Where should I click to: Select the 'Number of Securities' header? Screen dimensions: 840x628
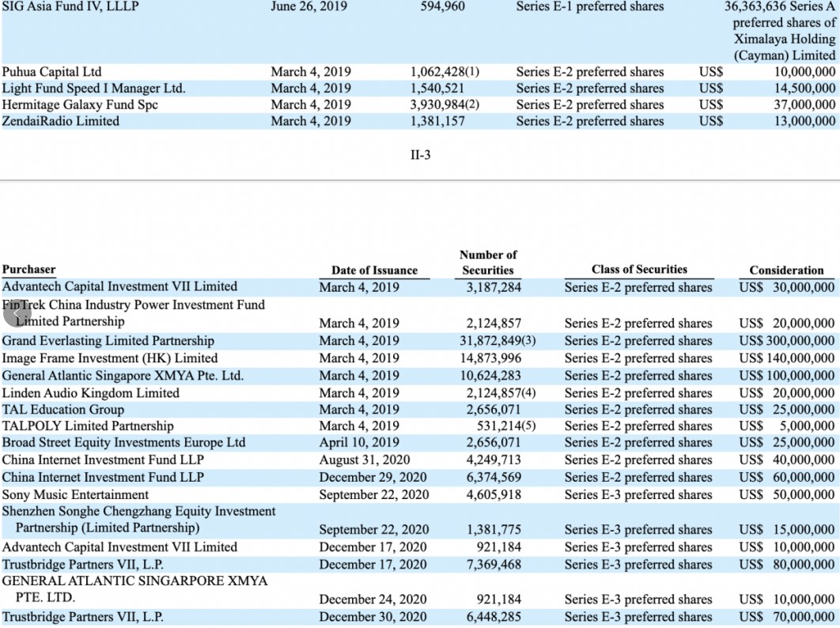pyautogui.click(x=488, y=263)
